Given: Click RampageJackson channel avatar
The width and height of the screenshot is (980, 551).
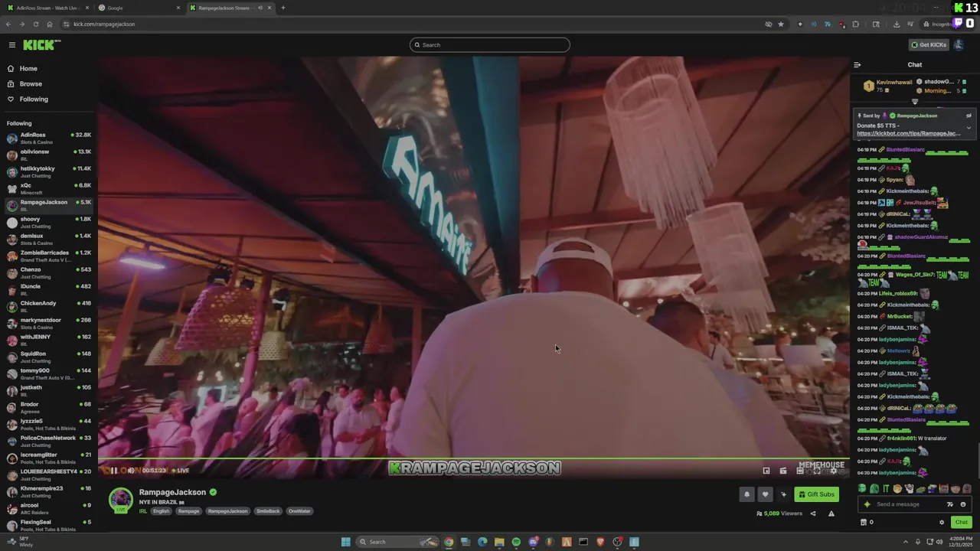Looking at the screenshot, I should [x=120, y=499].
